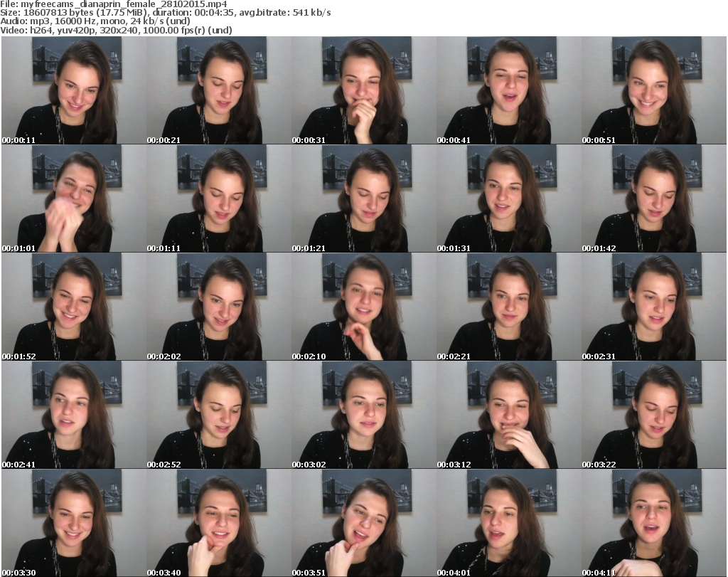The height and width of the screenshot is (577, 728).
Task: Choose the frame at 00:02:02
Action: pos(219,307)
